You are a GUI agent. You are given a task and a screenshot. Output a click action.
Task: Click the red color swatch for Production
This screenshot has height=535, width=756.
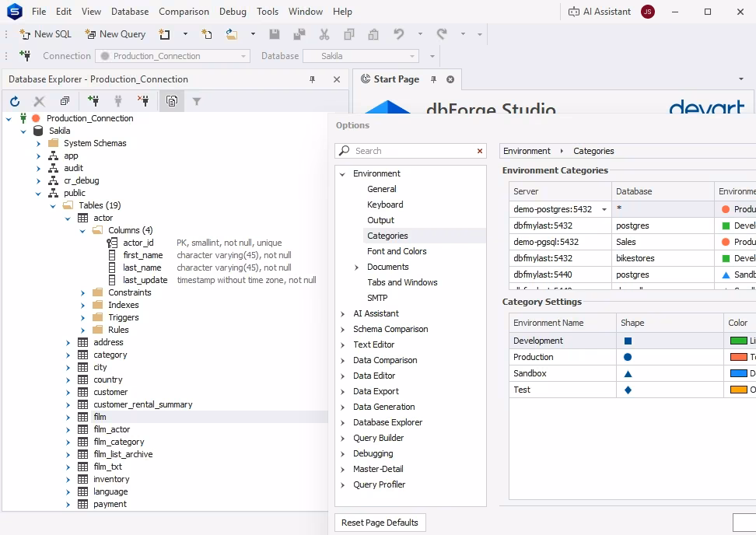click(x=739, y=357)
